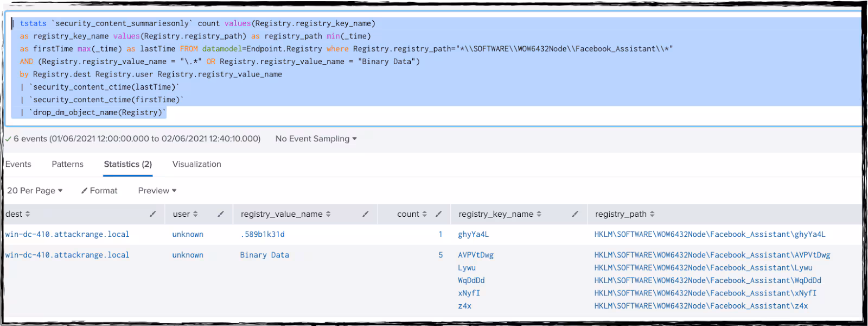
Task: Click pencil edit icon in user column
Action: point(221,214)
